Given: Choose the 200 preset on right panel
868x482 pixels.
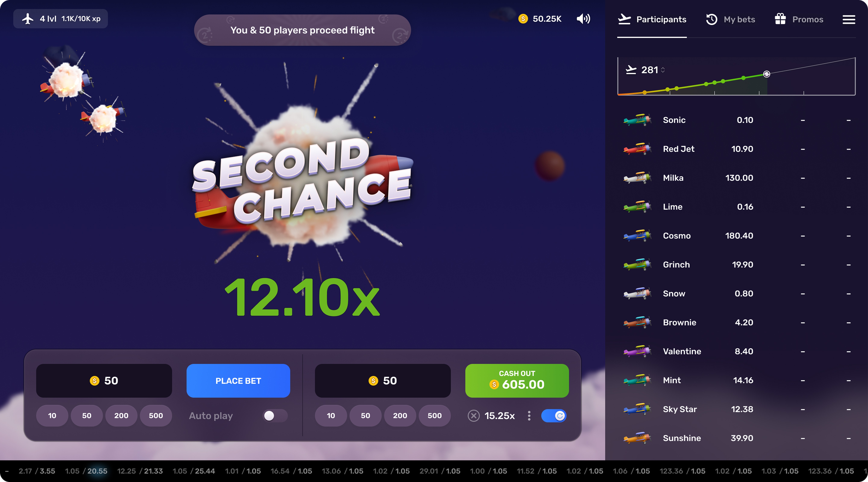Looking at the screenshot, I should pyautogui.click(x=400, y=416).
